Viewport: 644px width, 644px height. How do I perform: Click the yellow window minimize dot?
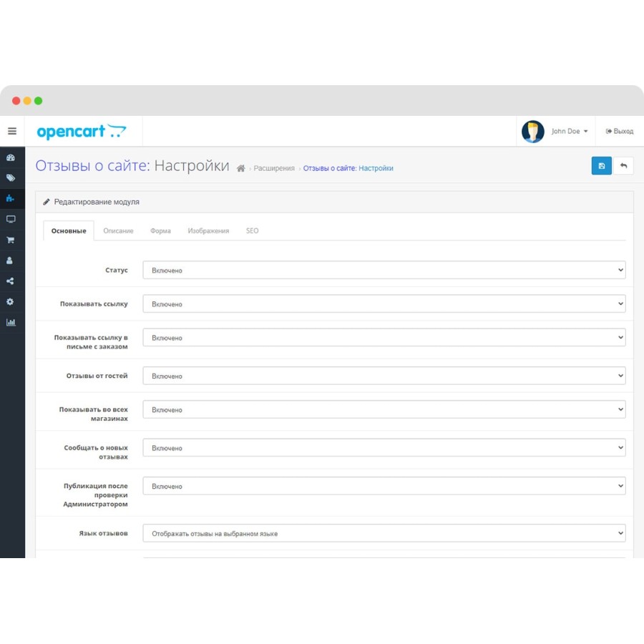tap(27, 101)
